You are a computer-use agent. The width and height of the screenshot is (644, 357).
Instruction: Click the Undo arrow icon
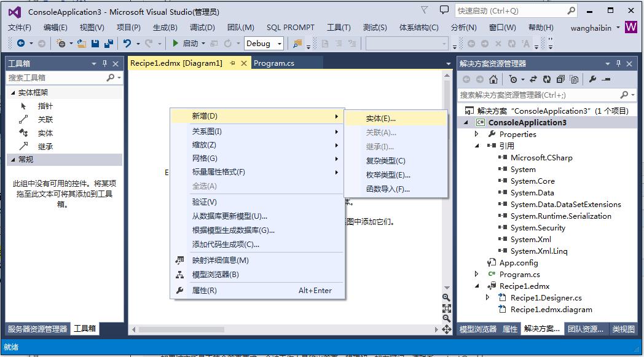click(x=127, y=43)
